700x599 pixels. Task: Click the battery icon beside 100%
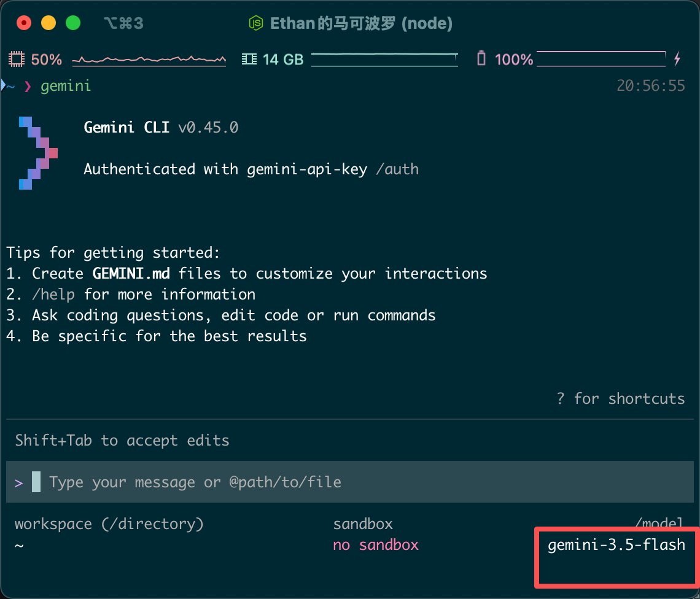coord(481,58)
